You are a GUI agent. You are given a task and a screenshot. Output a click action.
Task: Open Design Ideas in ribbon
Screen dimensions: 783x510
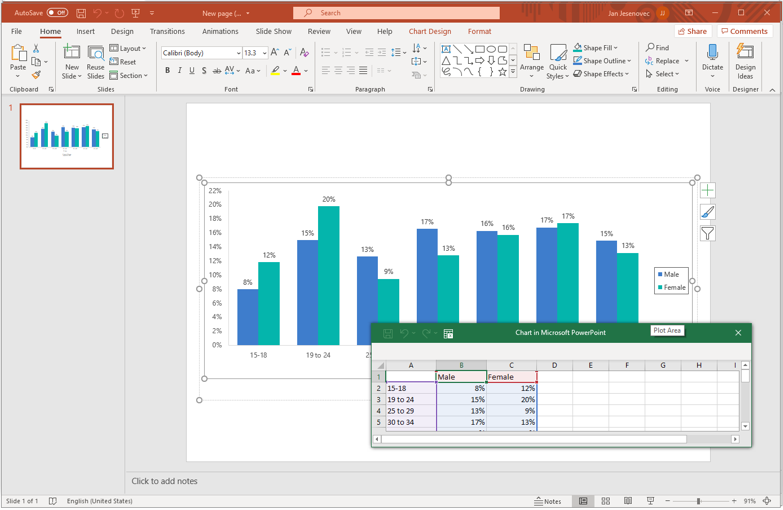click(745, 60)
